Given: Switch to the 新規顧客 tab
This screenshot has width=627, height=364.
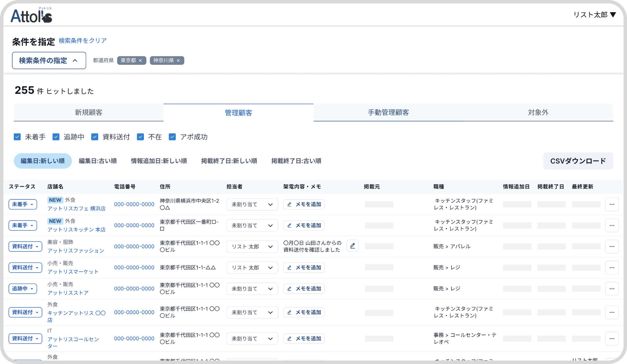Looking at the screenshot, I should 88,113.
